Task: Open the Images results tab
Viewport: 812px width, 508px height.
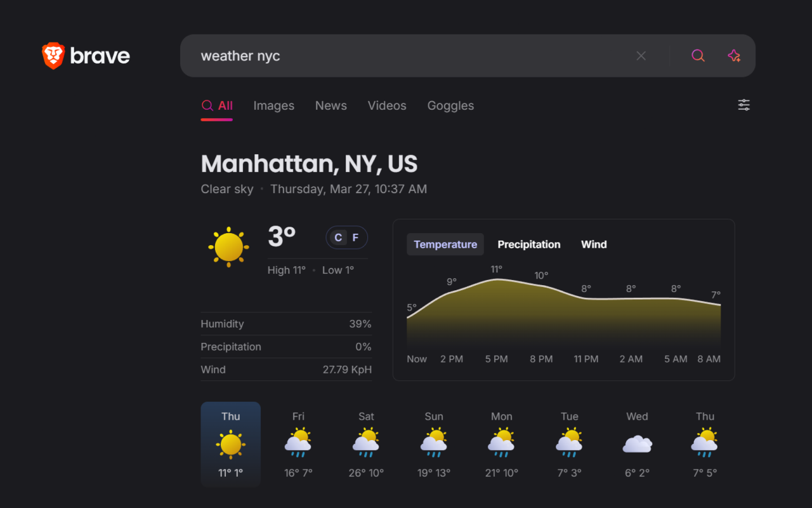Action: tap(273, 106)
